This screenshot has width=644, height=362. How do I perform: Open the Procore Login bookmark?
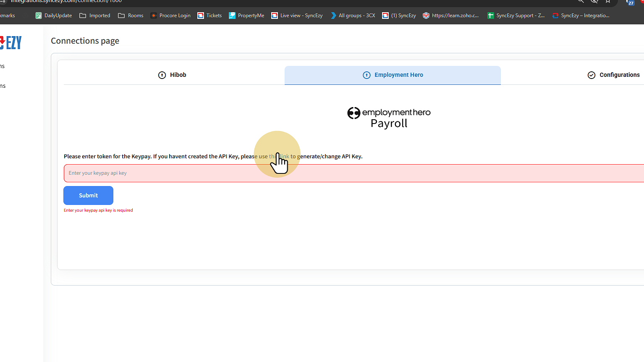pyautogui.click(x=170, y=16)
